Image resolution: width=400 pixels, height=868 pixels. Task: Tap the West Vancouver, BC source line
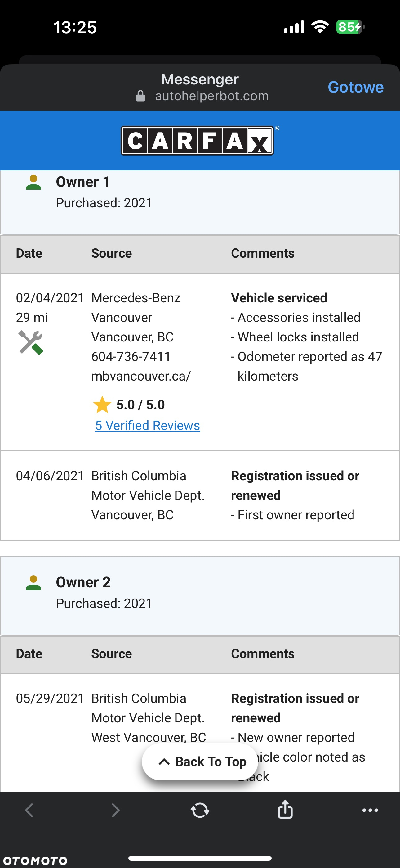149,738
